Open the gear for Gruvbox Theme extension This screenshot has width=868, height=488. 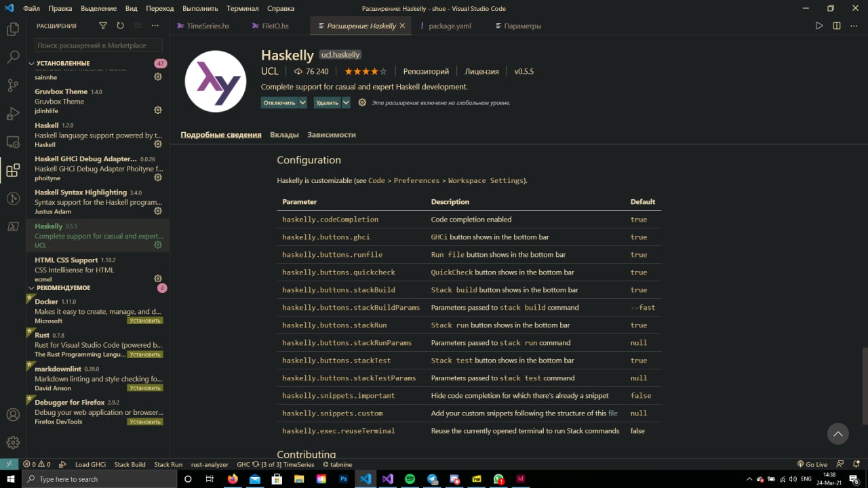click(158, 110)
